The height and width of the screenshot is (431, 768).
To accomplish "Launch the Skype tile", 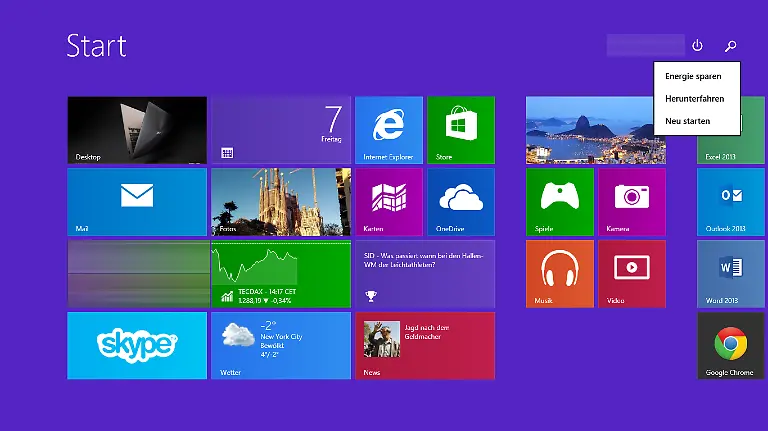I will point(137,346).
